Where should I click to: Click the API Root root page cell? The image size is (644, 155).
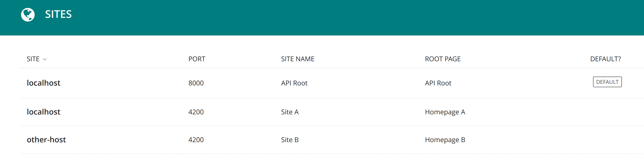tap(438, 83)
